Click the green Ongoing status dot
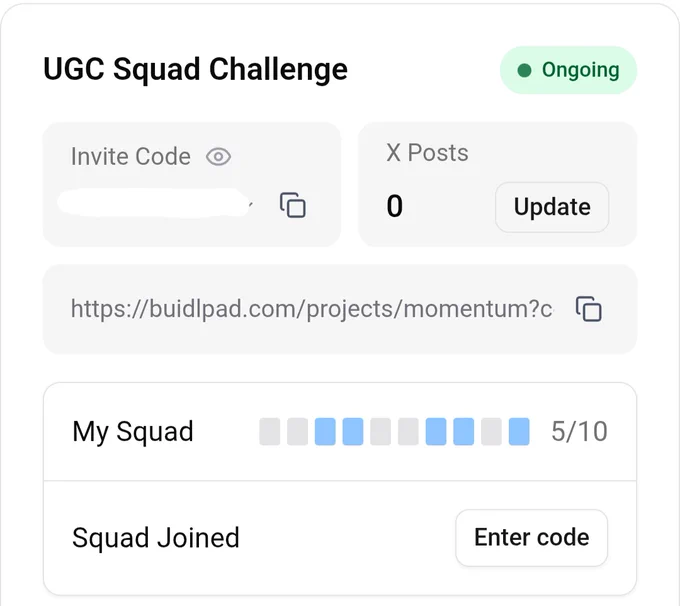Screen dimensions: 680x606 (x=525, y=70)
